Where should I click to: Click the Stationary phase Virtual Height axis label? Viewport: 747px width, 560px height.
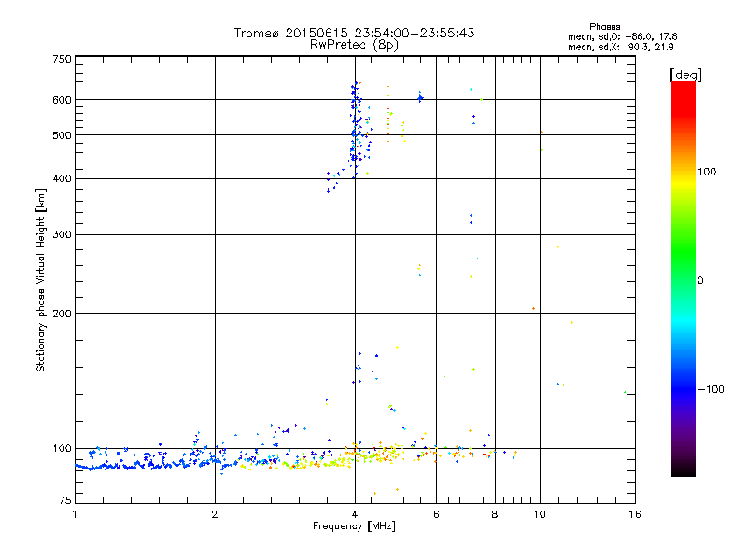pos(41,280)
